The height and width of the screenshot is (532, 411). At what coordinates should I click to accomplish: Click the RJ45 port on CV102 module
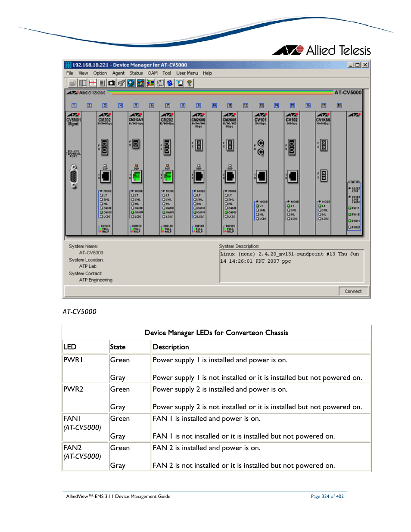pos(293,176)
